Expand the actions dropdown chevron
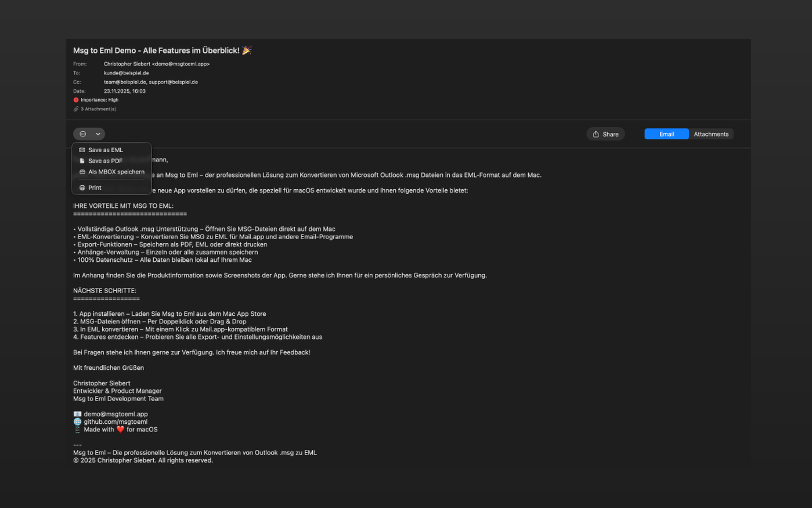The height and width of the screenshot is (508, 812). point(98,134)
